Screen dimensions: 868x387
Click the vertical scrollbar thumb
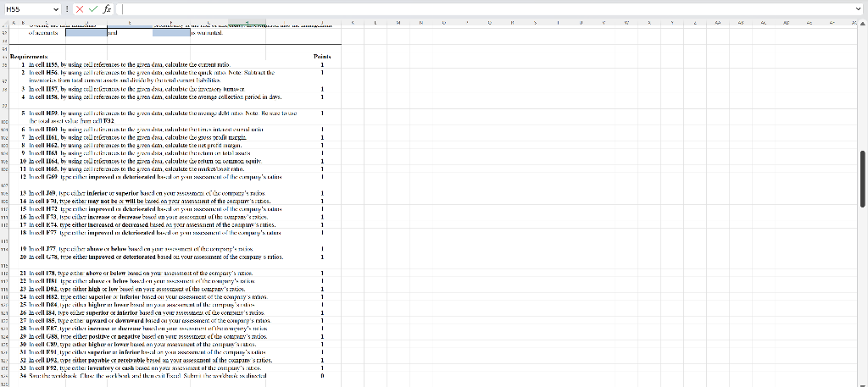coord(862,179)
